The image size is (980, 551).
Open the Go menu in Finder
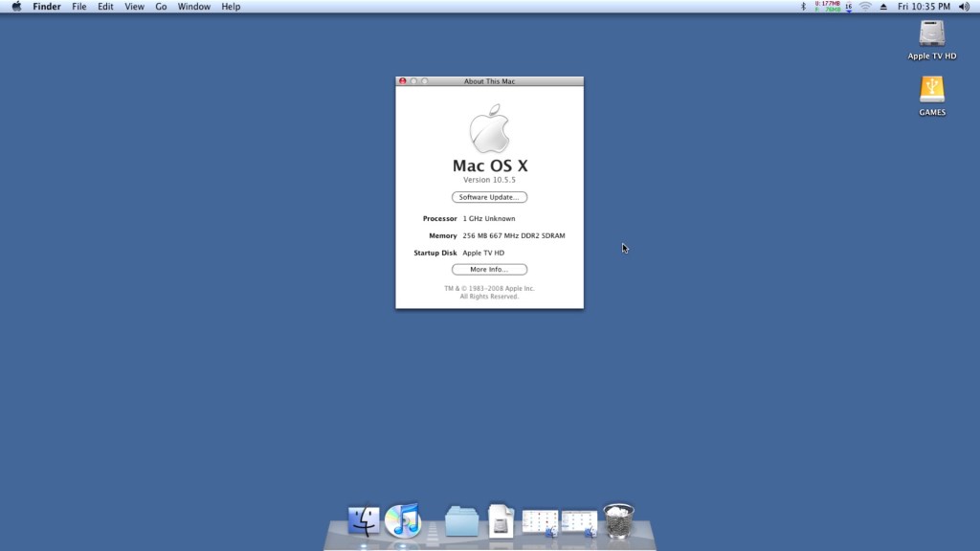161,7
